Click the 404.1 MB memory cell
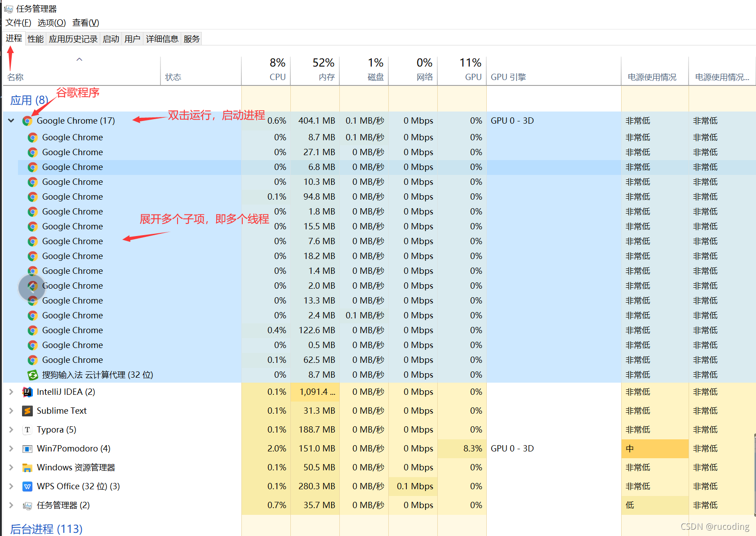 315,121
